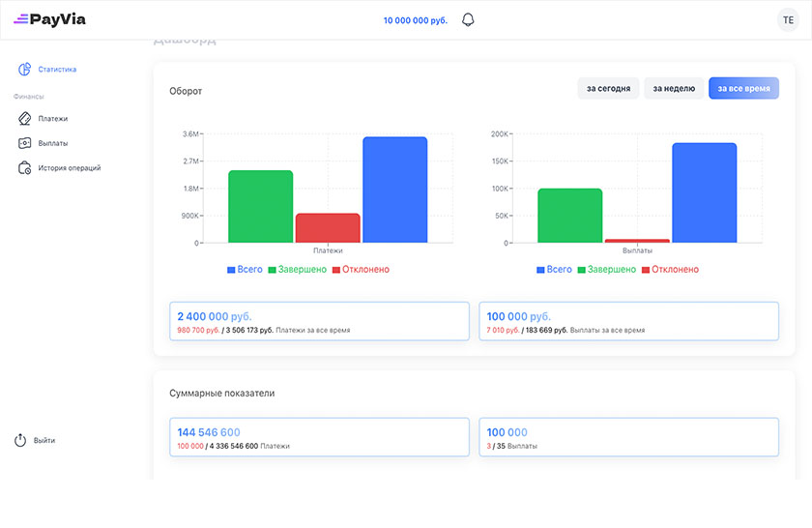The width and height of the screenshot is (812, 528).
Task: Click the История операций icon
Action: click(x=25, y=168)
